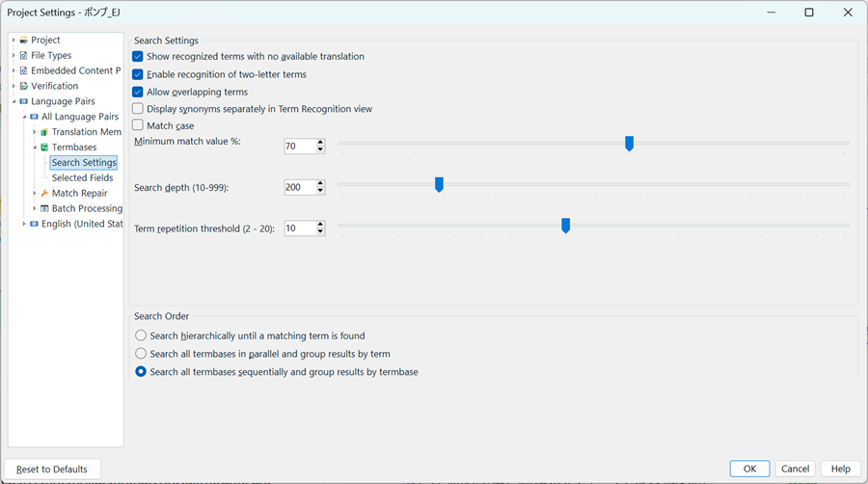Expand the Batch Processing node

click(x=35, y=208)
